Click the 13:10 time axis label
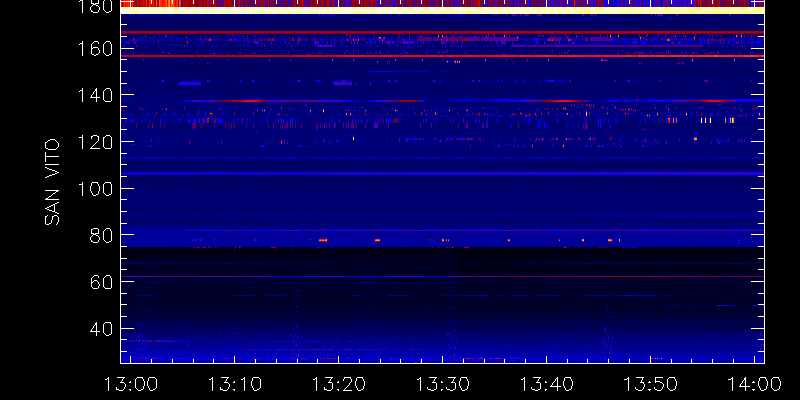Image resolution: width=800 pixels, height=400 pixels. pos(235,384)
